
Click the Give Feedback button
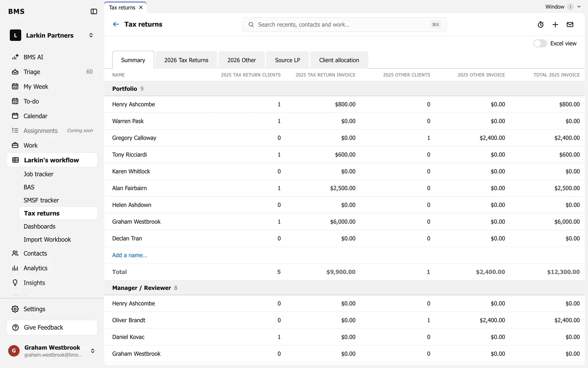[x=52, y=328]
